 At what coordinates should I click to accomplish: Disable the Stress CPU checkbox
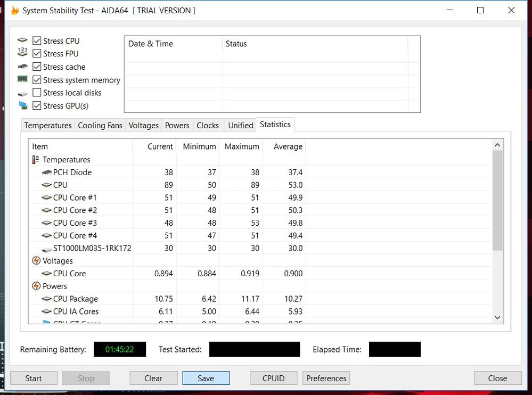(x=37, y=40)
